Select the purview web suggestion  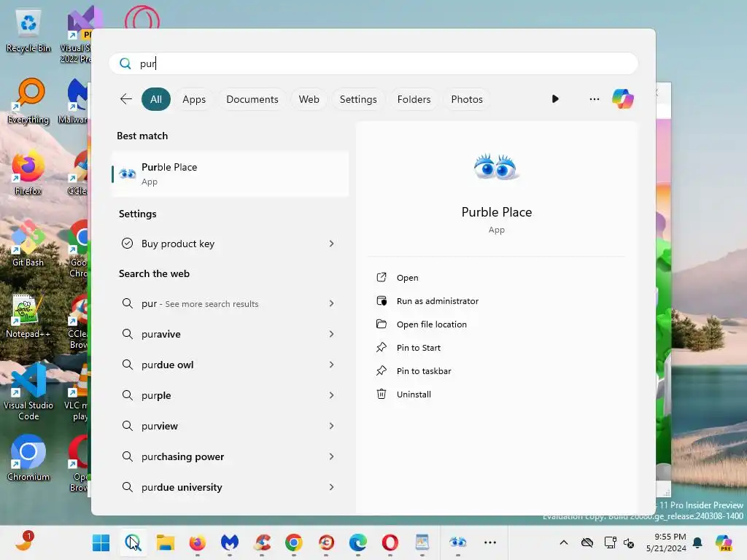[230, 426]
